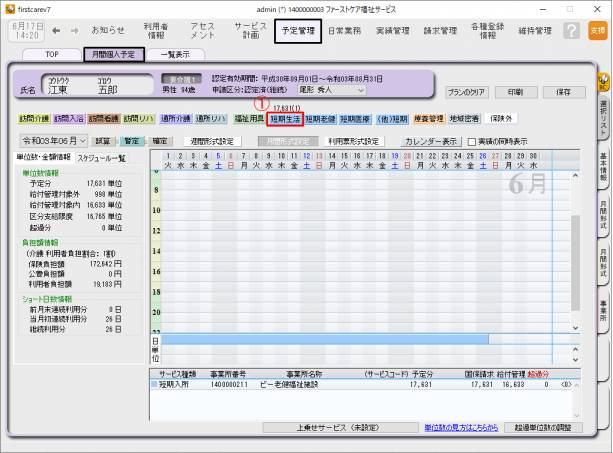
Task: Select the 短期入所 service row in the list
Action: coord(180,382)
